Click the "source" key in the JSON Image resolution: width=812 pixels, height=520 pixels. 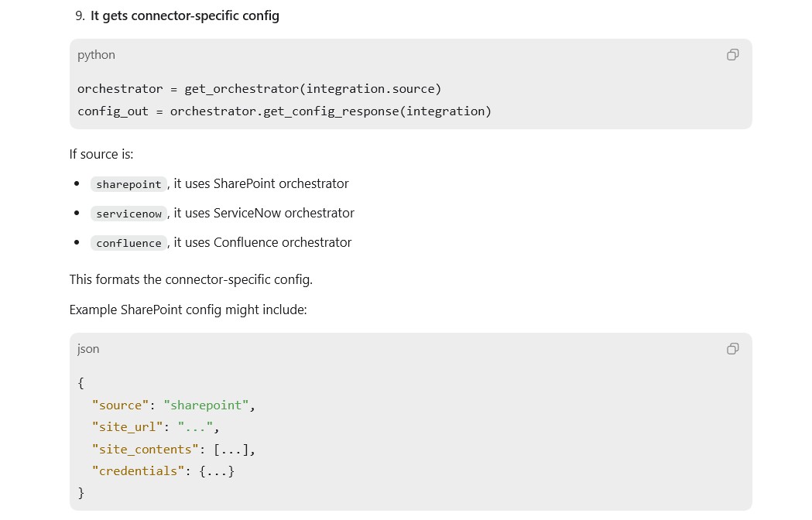click(120, 405)
